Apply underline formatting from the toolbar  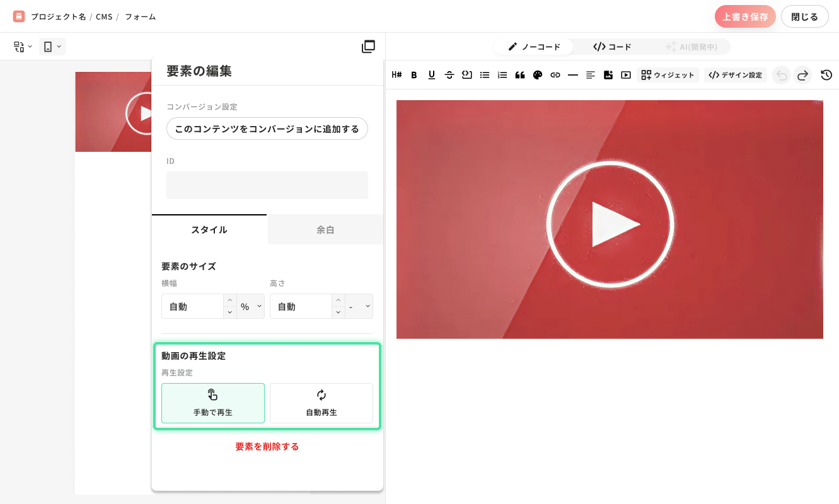[x=432, y=75]
